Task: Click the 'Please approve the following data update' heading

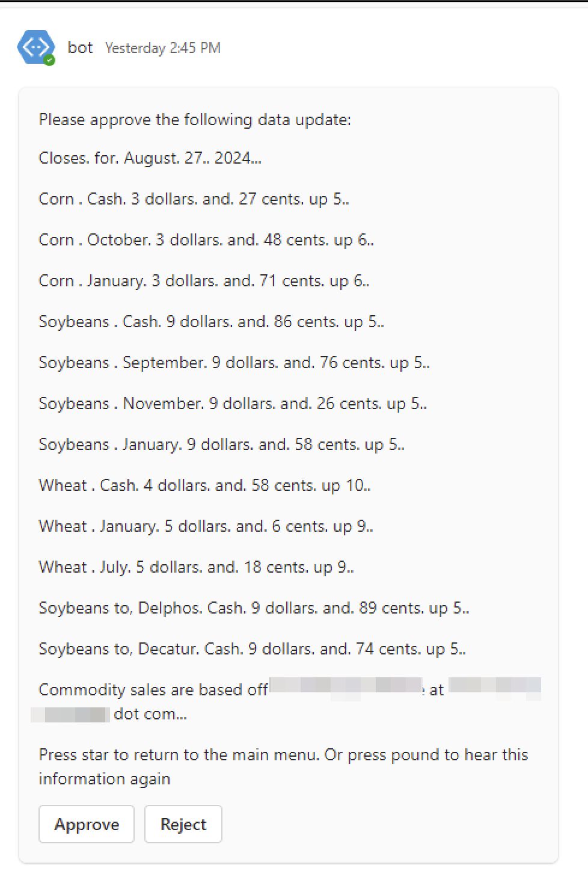Action: coord(195,120)
